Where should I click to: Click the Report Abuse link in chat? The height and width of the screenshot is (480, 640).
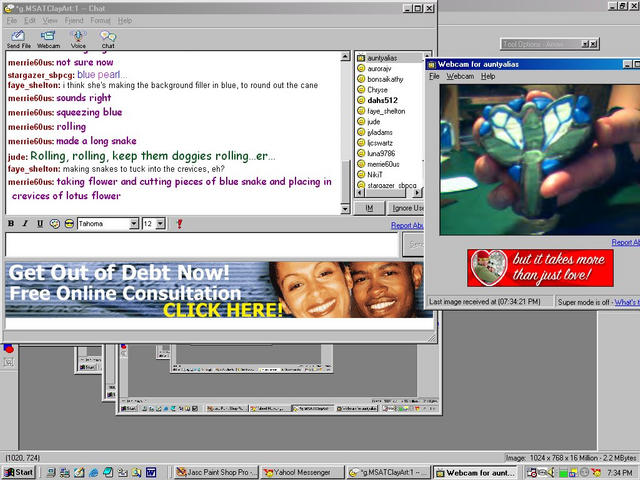pos(407,225)
